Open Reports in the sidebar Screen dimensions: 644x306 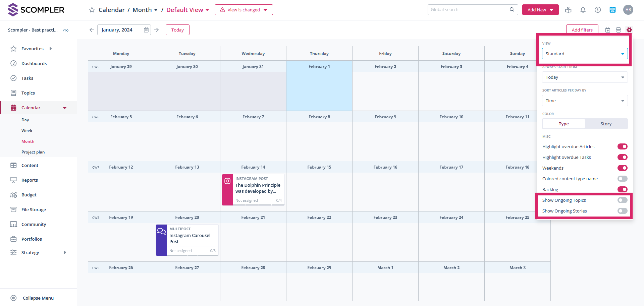click(30, 180)
